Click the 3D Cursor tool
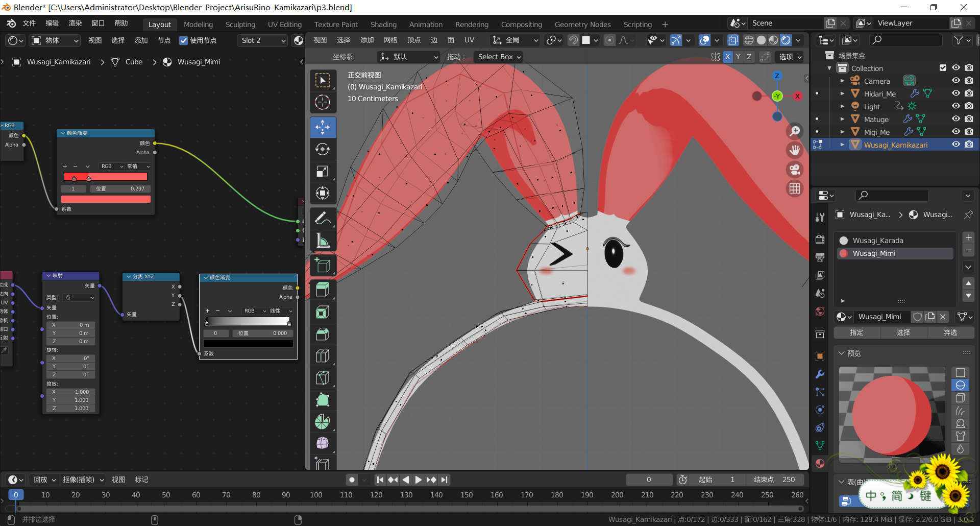Image resolution: width=980 pixels, height=526 pixels. pos(323,102)
